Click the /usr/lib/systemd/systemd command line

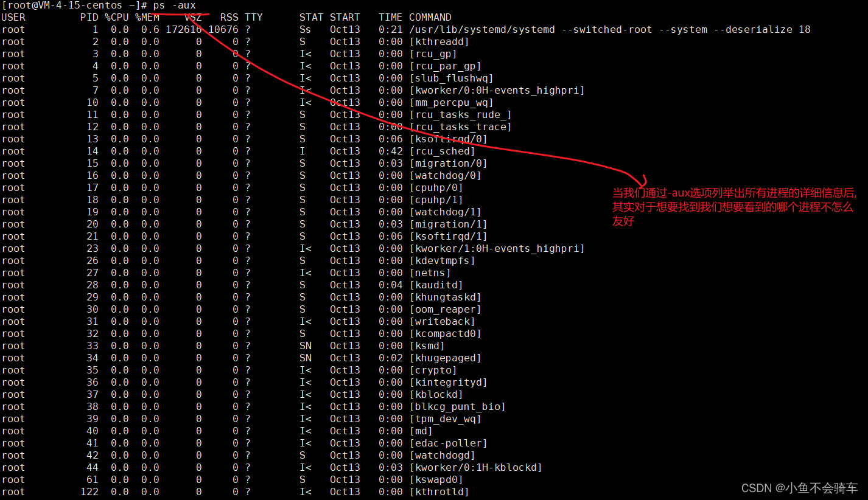pos(610,30)
